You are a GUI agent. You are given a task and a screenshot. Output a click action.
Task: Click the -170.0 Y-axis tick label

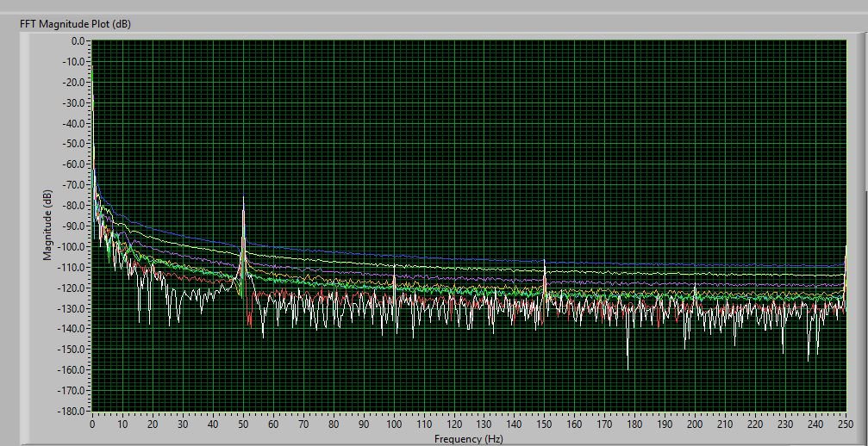pyautogui.click(x=72, y=390)
